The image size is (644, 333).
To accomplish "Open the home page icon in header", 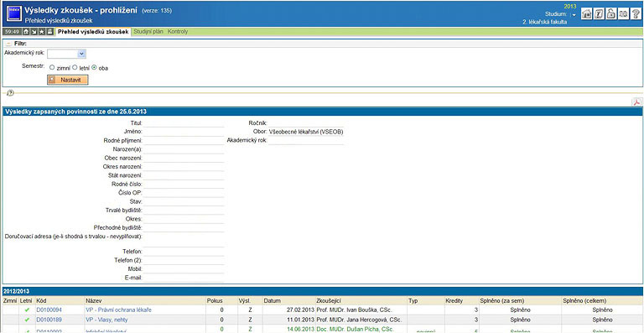I will [x=586, y=13].
